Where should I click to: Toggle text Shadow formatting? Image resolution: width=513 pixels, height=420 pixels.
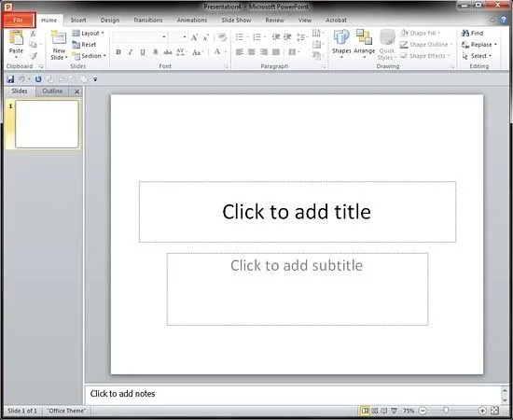[x=156, y=52]
